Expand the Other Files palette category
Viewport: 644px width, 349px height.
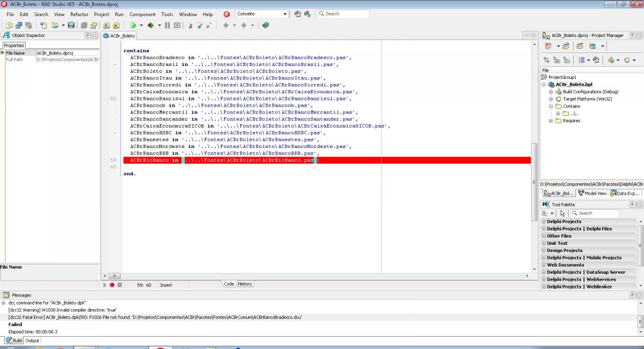(544, 236)
